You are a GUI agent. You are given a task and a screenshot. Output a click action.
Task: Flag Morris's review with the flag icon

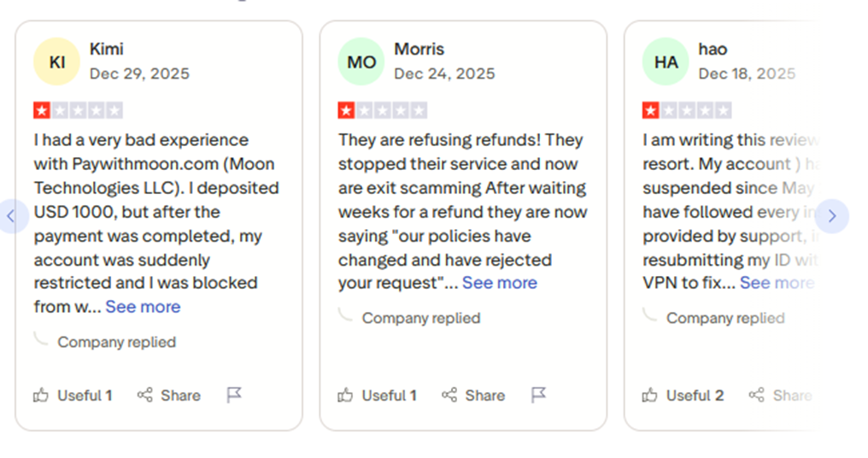point(538,395)
